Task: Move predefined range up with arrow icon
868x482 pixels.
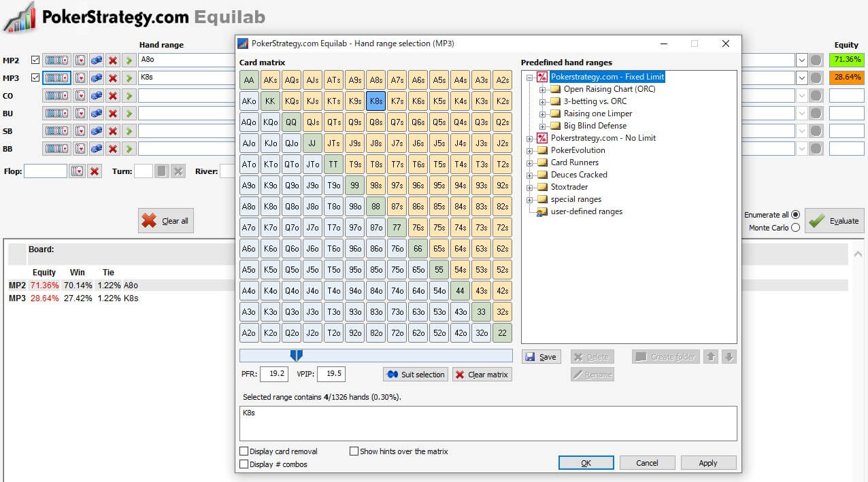Action: (x=711, y=357)
